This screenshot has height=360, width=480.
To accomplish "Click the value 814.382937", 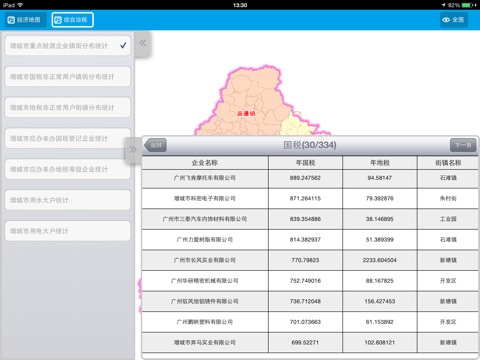I will tap(305, 240).
